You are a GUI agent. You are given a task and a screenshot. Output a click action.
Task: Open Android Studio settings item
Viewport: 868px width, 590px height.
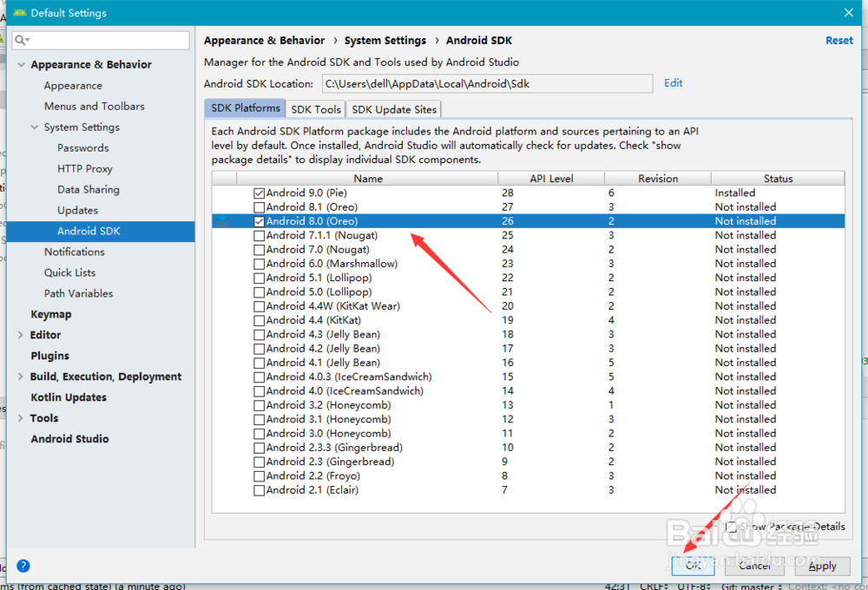pos(69,439)
